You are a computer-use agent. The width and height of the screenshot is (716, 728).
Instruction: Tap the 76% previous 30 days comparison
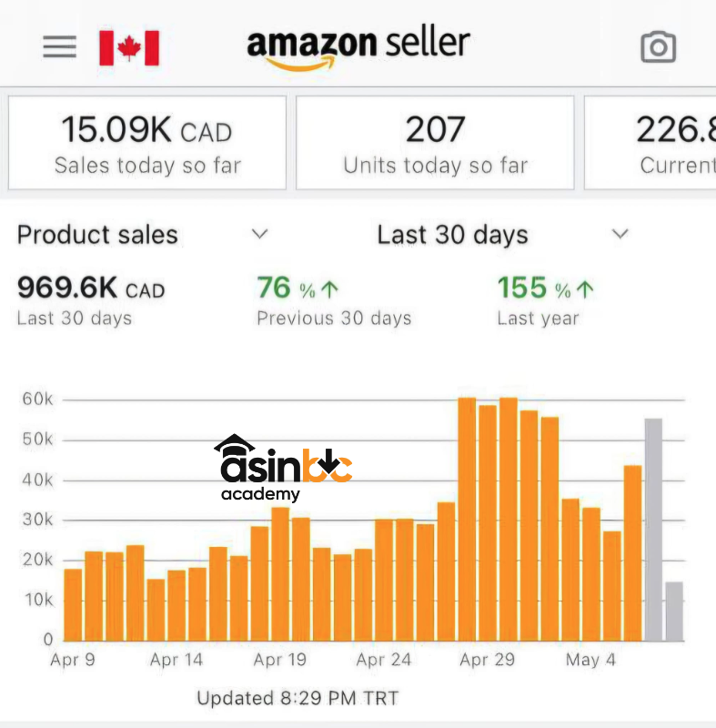(333, 300)
